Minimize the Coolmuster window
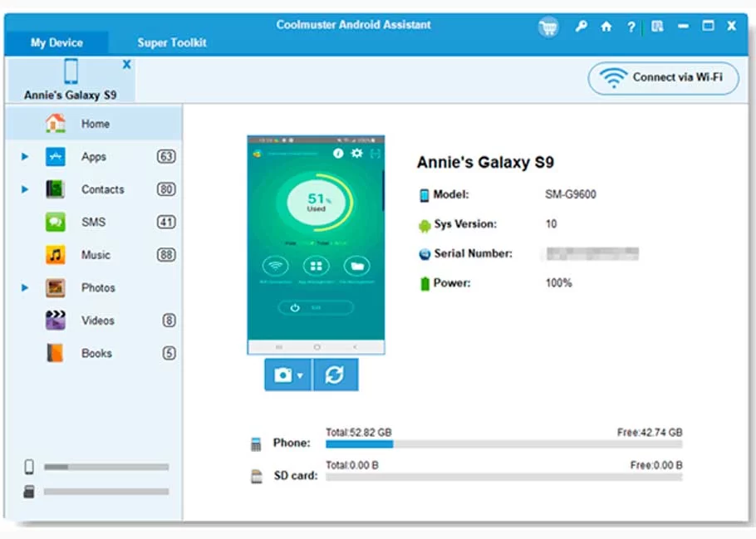Image resolution: width=756 pixels, height=539 pixels. 683,26
